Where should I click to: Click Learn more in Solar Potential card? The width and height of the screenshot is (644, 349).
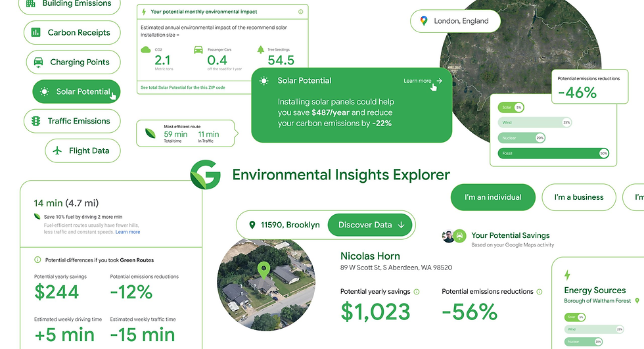click(417, 81)
